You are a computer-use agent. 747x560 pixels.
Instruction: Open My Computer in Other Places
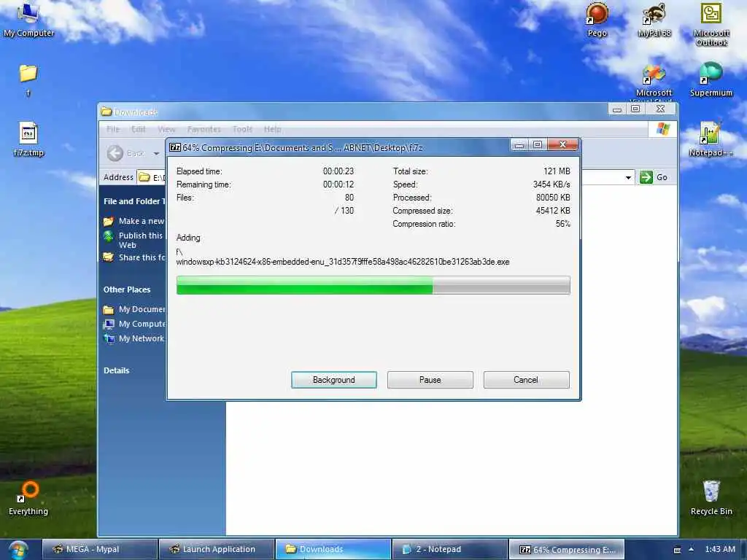tap(135, 324)
